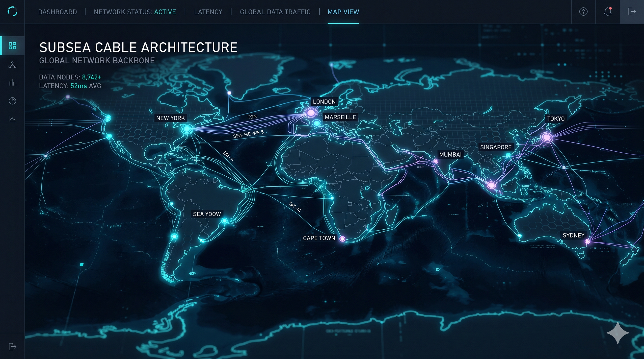
Task: Select the Cape Town node marker
Action: 342,239
